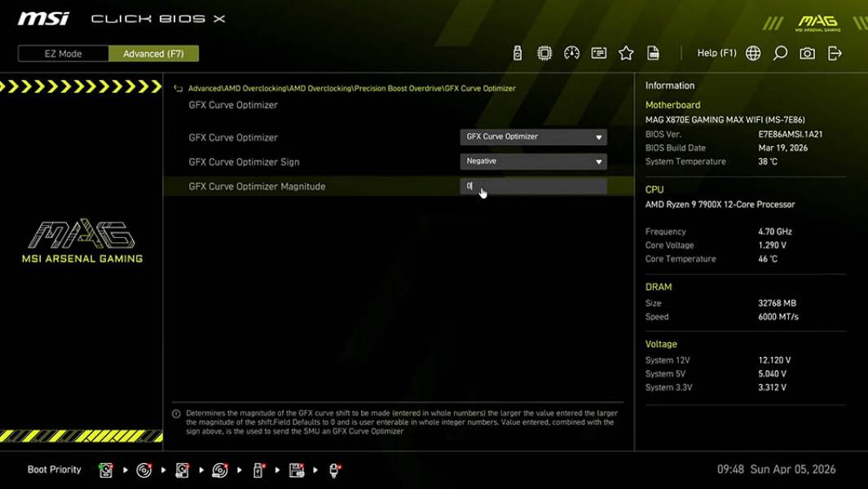This screenshot has width=868, height=489.
Task: Open the GFX Curve Optimizer dropdown
Action: coord(533,137)
